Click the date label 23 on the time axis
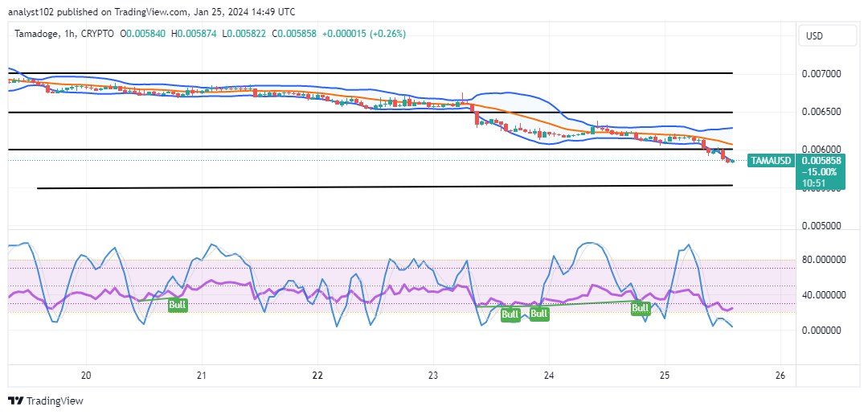868x415 pixels. click(433, 375)
